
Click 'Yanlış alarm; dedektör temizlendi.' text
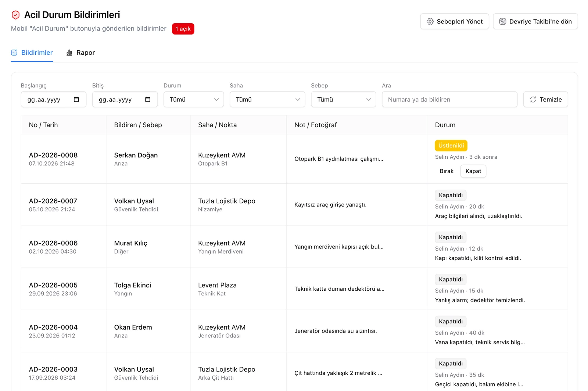coord(480,300)
